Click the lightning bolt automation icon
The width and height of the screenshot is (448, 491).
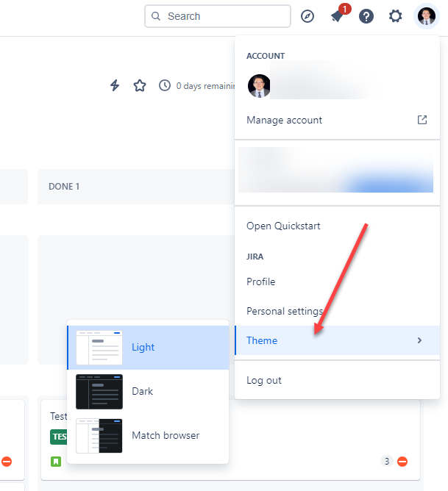pyautogui.click(x=115, y=85)
